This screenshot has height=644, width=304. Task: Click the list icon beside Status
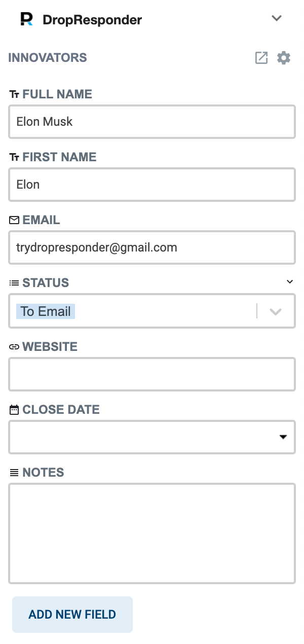coord(14,283)
